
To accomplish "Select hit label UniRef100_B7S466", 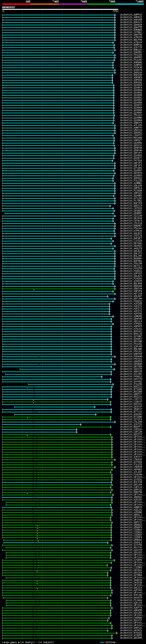I will [131, 389].
